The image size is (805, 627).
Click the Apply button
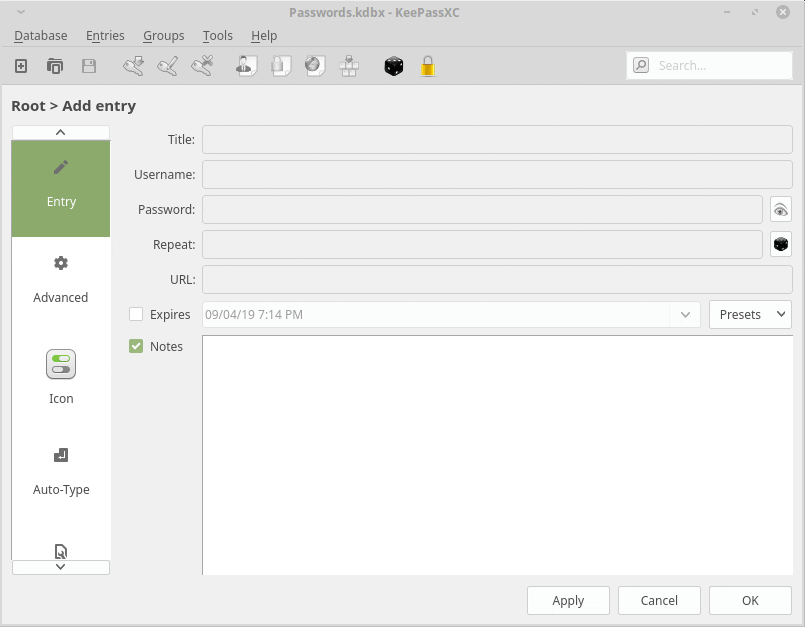tap(568, 600)
